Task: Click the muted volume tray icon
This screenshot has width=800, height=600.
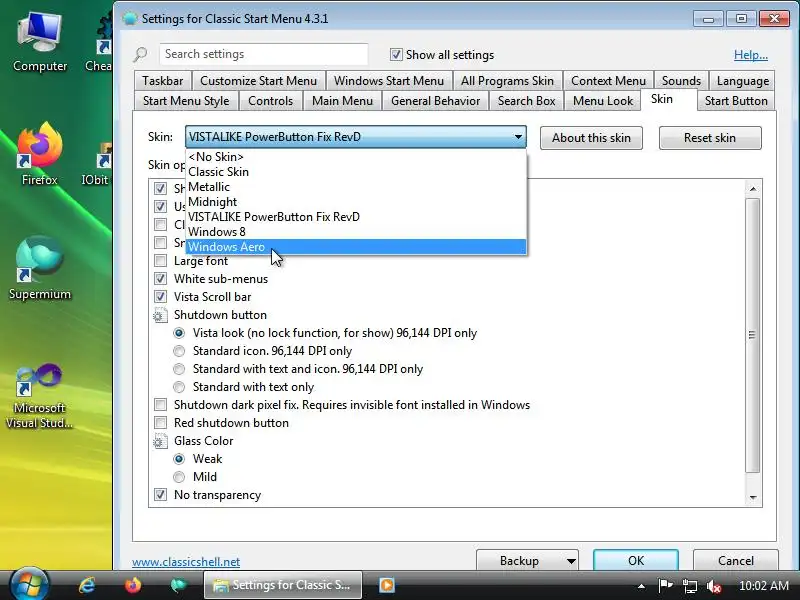Action: click(714, 586)
